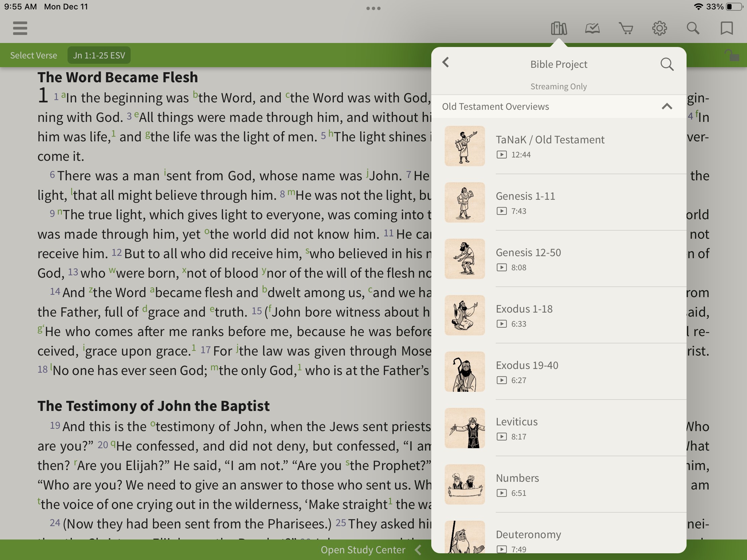
Task: Open the reading plan checkmark icon
Action: coord(592,28)
